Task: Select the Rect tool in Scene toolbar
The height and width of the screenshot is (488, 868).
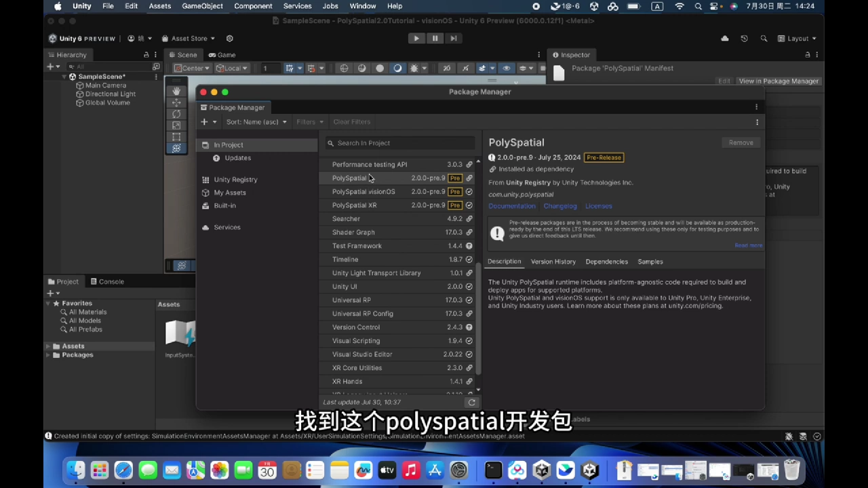Action: [x=176, y=137]
